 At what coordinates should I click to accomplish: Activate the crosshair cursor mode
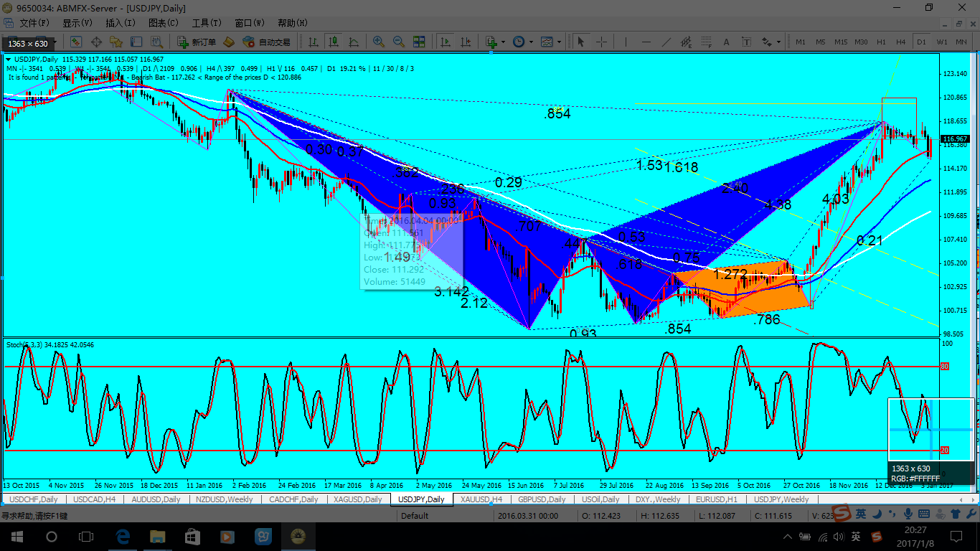pos(601,42)
